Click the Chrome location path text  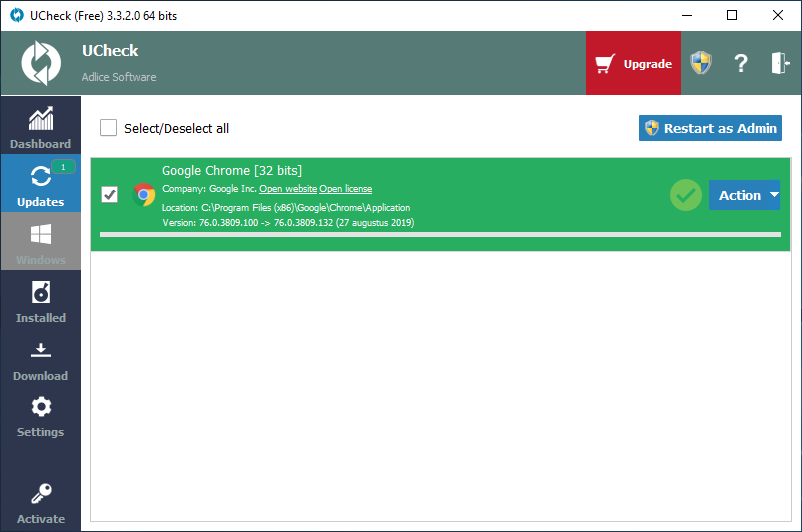pos(286,208)
